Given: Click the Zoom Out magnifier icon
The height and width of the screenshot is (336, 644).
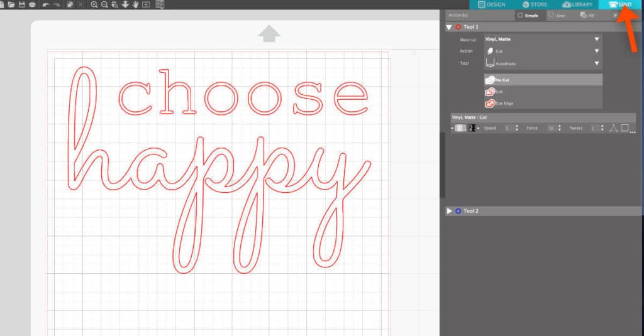Looking at the screenshot, I should pos(105,4).
